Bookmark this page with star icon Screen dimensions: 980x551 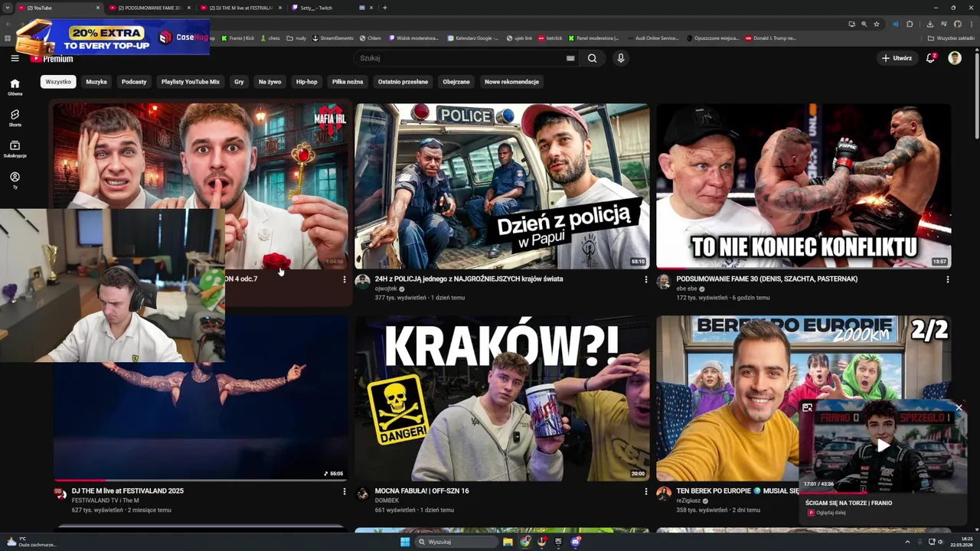(877, 24)
